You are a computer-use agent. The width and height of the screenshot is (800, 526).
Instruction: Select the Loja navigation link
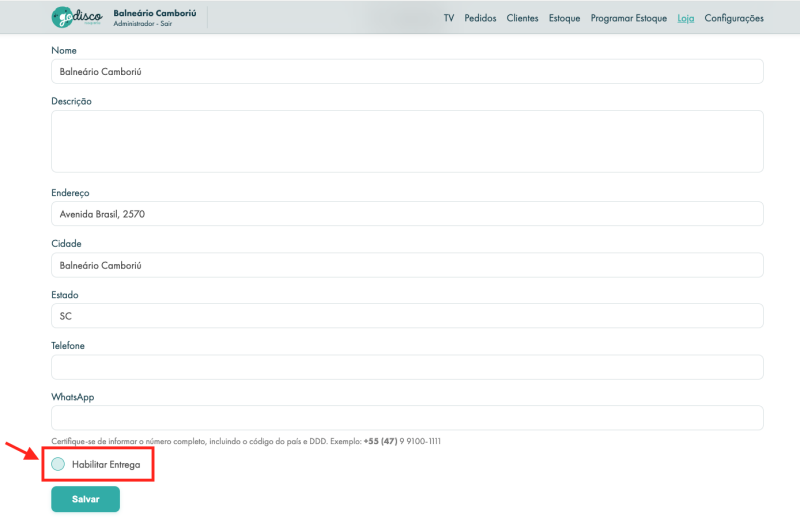[x=685, y=18]
